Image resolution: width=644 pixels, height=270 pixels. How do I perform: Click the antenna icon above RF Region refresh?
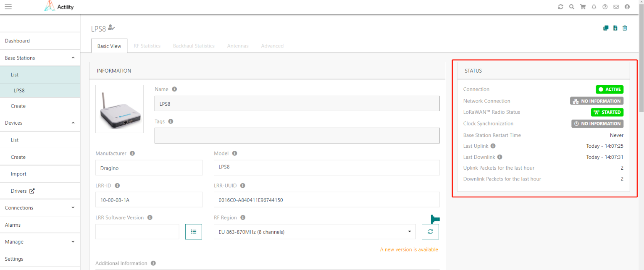(x=435, y=219)
